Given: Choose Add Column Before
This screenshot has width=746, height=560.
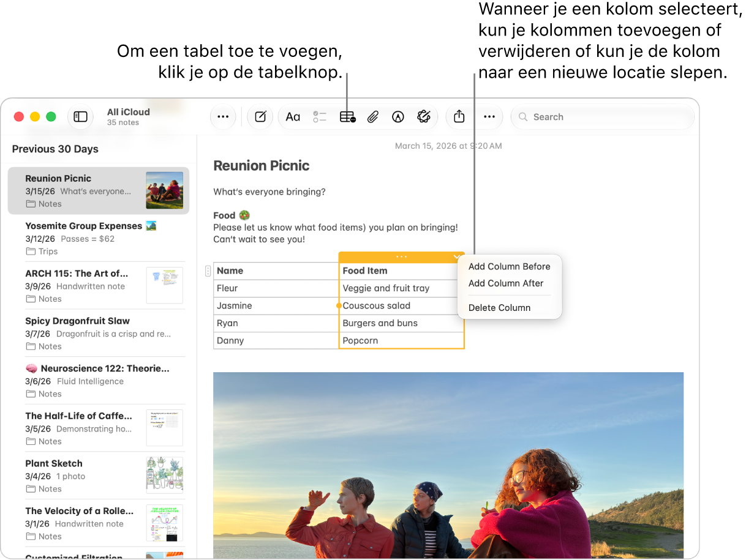Looking at the screenshot, I should pyautogui.click(x=510, y=266).
